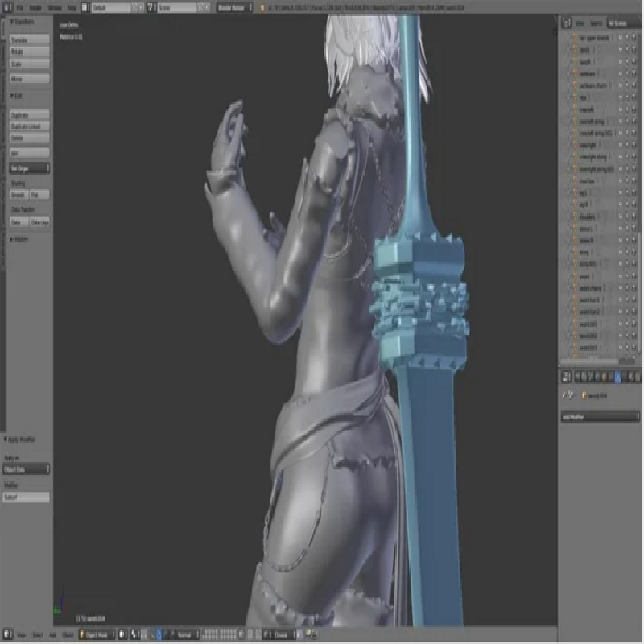Click the render tab icon in properties header
The height and width of the screenshot is (644, 644).
pos(578,377)
